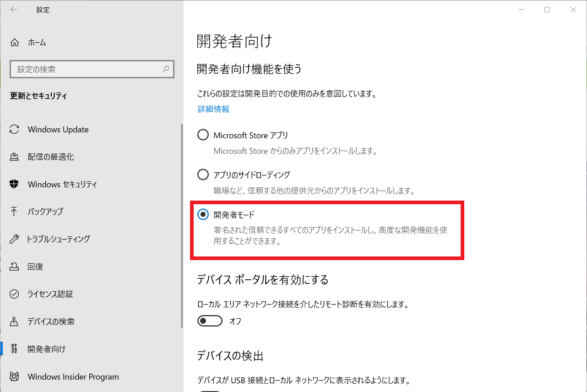Open the 詳細情報 link
Viewport: 587px width, 392px height.
pyautogui.click(x=213, y=109)
